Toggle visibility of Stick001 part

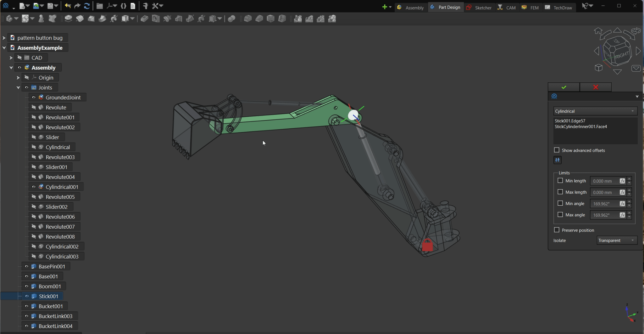coord(27,296)
